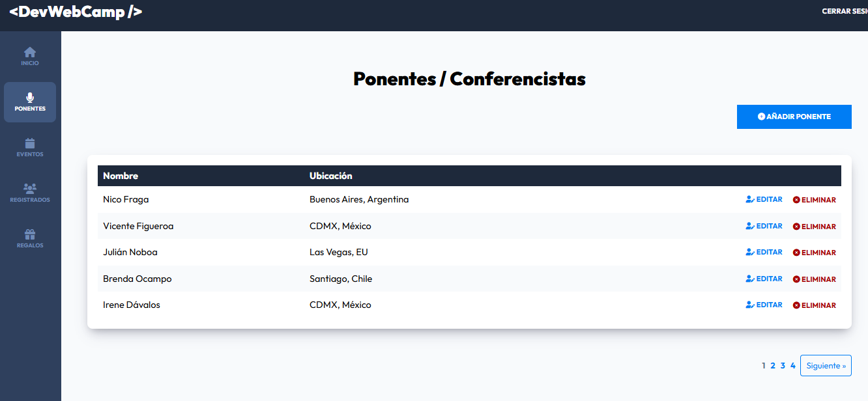Screen dimensions: 868x401
Task: Click the Nombre column header
Action: pos(120,176)
